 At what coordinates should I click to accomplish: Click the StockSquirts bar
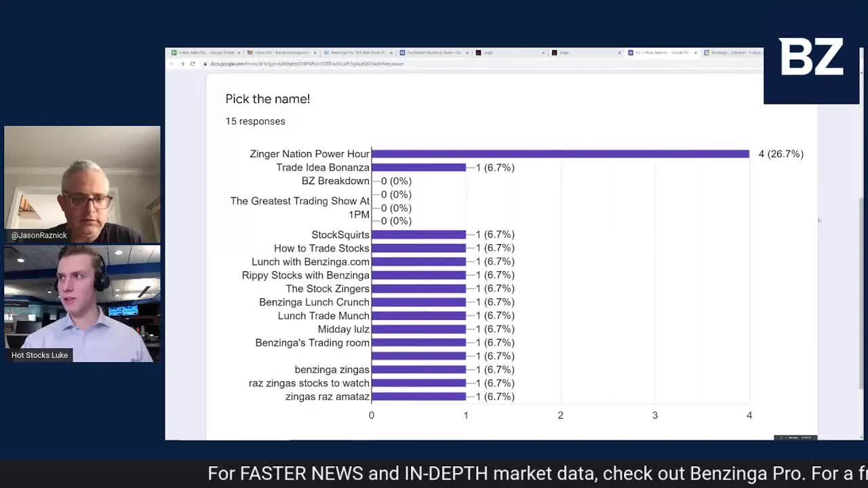[x=418, y=235]
